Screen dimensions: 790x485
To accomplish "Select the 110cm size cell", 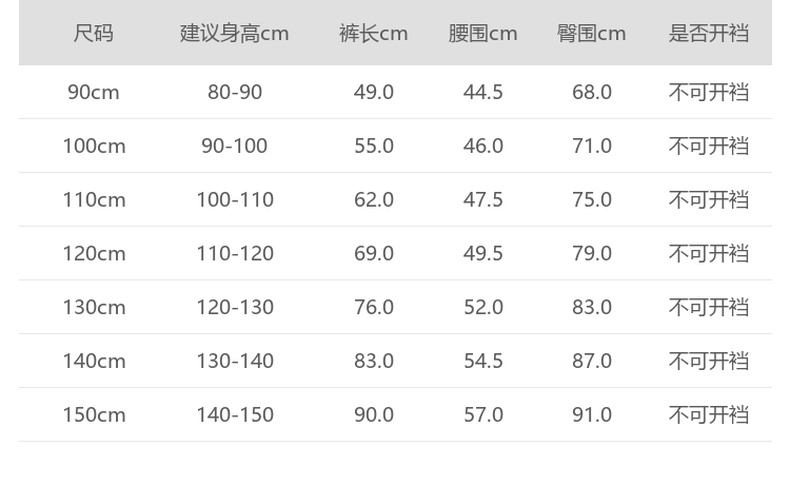I will (94, 200).
